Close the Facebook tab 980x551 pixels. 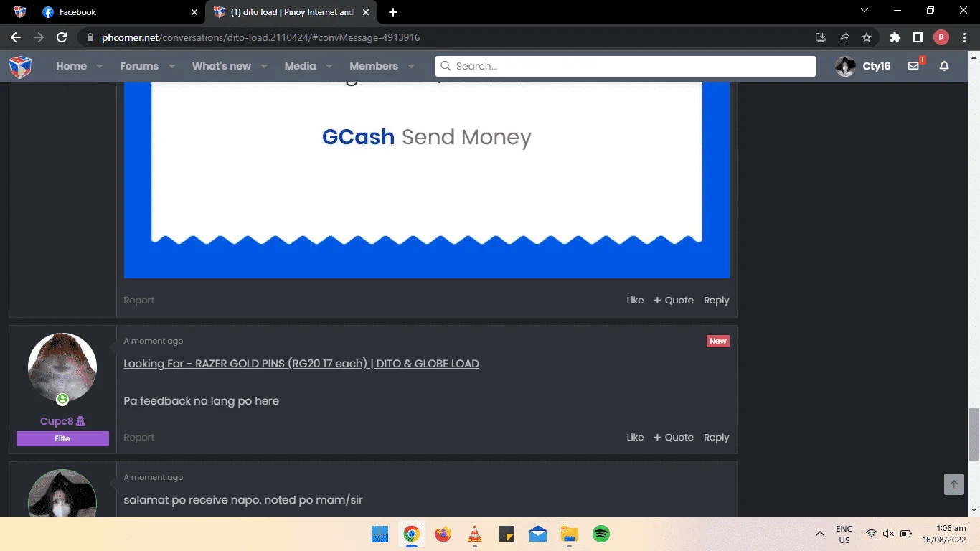point(194,12)
